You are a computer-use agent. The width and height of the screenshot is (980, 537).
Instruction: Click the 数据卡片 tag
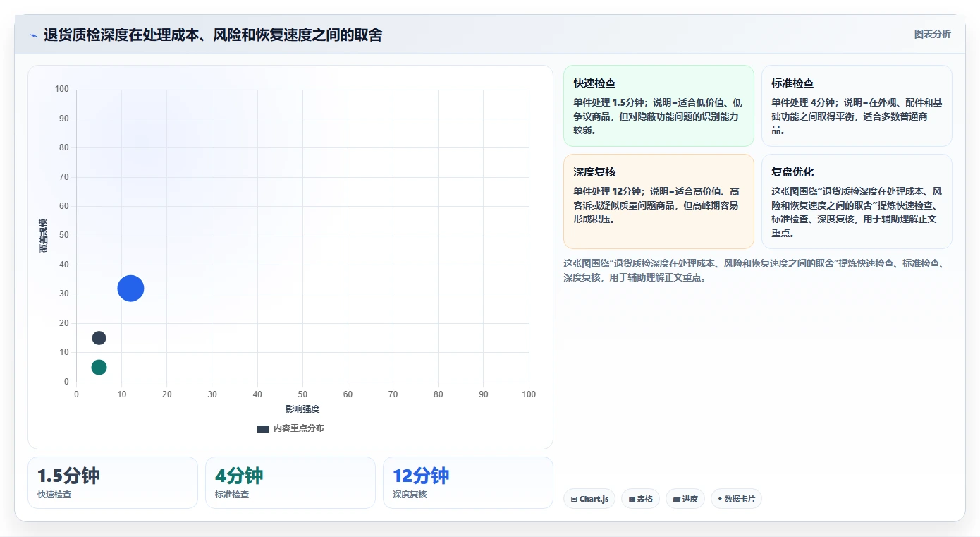[736, 499]
